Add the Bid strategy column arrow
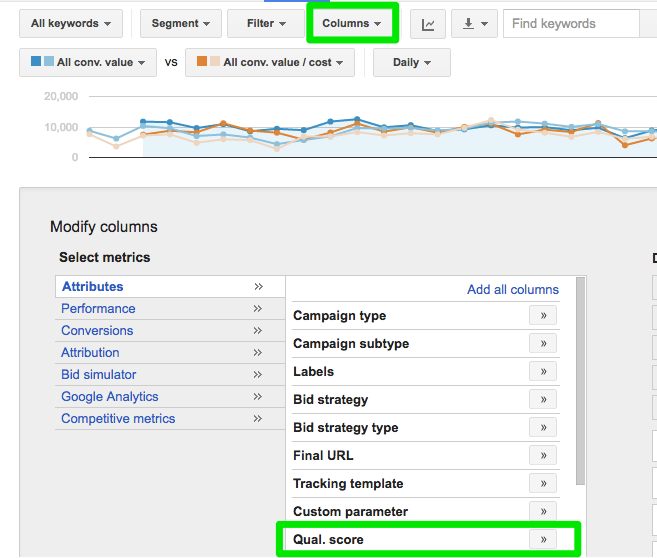 pyautogui.click(x=543, y=400)
